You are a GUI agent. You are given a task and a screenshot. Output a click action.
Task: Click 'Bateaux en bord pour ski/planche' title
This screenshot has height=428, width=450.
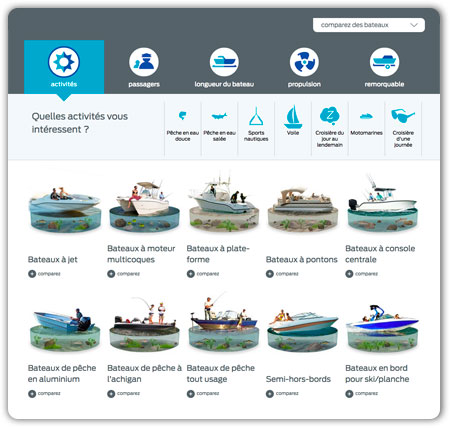pos(377,374)
